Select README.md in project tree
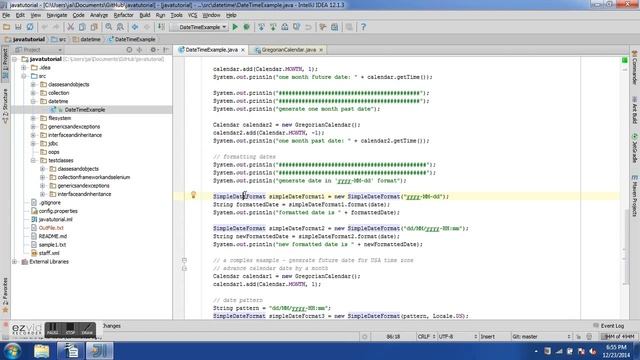This screenshot has height=360, width=640. tap(52, 236)
